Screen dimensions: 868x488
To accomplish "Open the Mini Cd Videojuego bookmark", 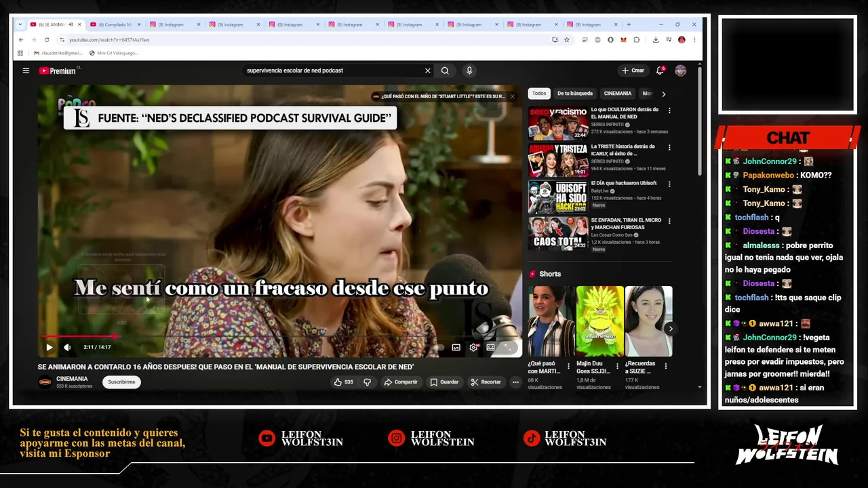I will [113, 53].
